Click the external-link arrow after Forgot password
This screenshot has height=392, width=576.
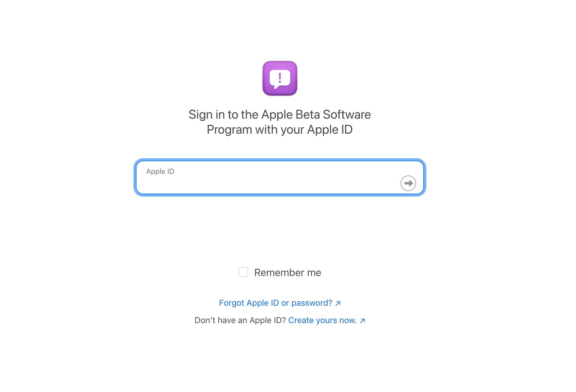click(x=338, y=303)
